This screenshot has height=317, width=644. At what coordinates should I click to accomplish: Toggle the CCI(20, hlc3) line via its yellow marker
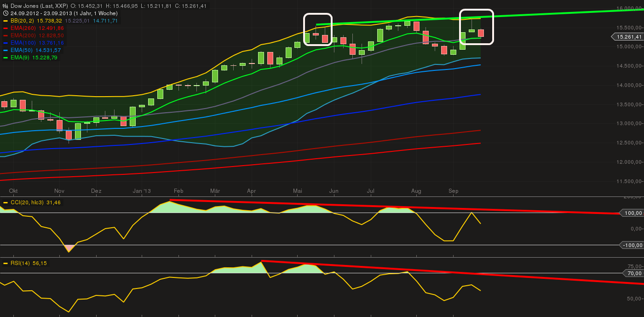pyautogui.click(x=6, y=202)
